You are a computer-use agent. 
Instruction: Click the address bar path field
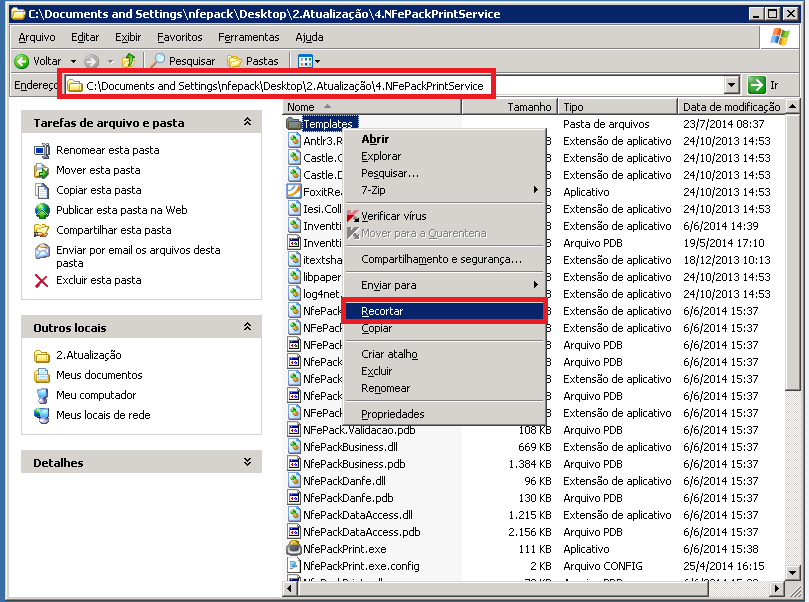(400, 86)
